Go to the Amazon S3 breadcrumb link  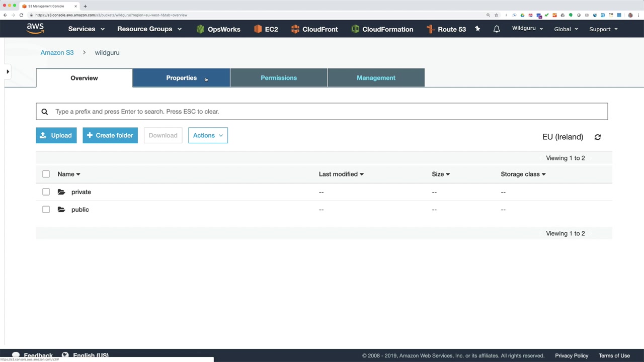[57, 52]
